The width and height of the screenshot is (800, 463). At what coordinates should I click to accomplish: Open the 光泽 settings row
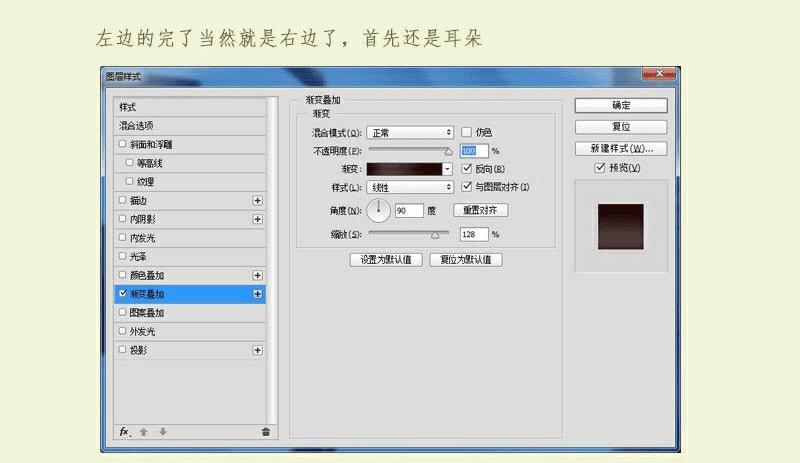coord(190,256)
